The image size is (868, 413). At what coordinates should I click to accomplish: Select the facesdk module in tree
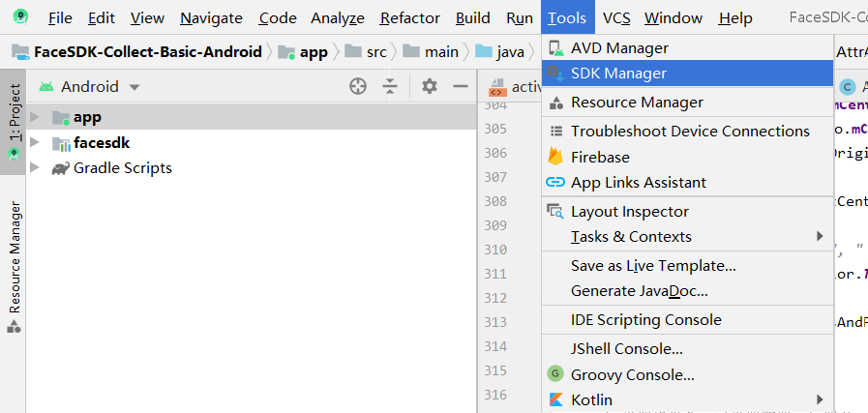pos(102,143)
